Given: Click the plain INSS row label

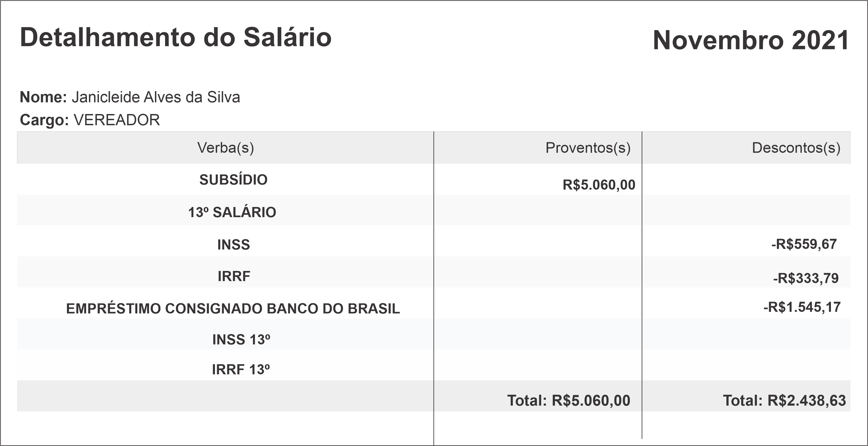Looking at the screenshot, I should [234, 245].
